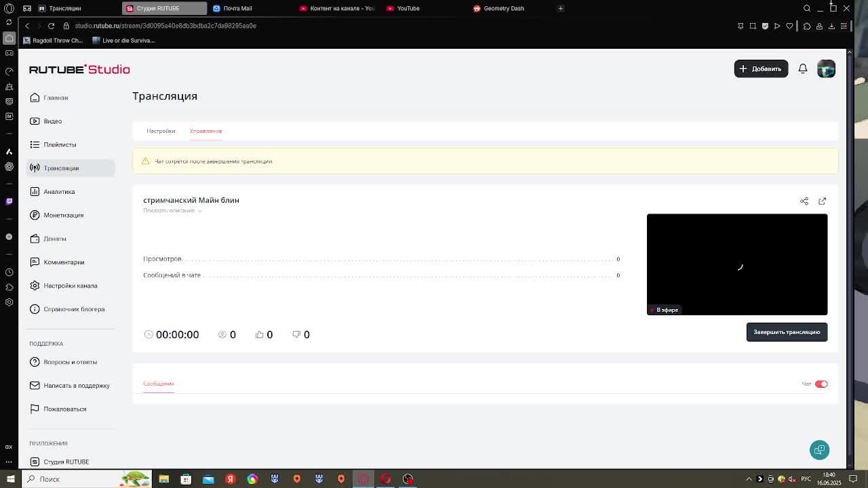Screen dimensions: 868x488
Task: Open the Windows Start menu
Action: [10, 479]
